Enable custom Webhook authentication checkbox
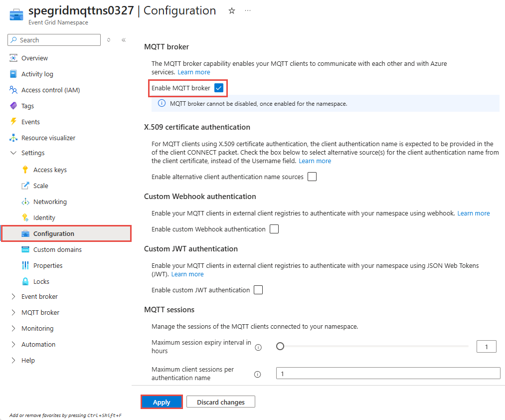505x420 pixels. pos(274,229)
